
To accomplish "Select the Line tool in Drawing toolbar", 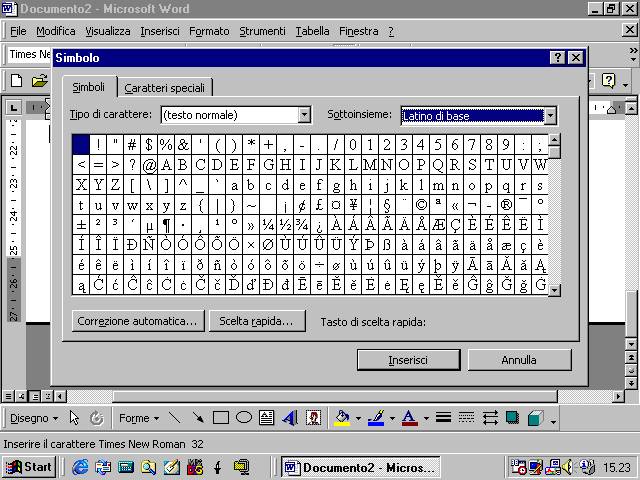I will 175,418.
